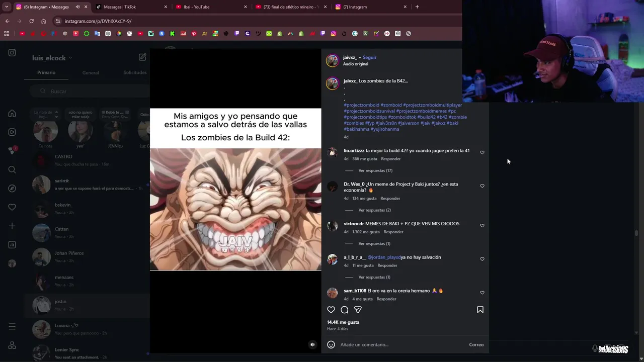Compose a new message with pencil icon
Viewport: 644px width, 362px height.
pyautogui.click(x=142, y=57)
